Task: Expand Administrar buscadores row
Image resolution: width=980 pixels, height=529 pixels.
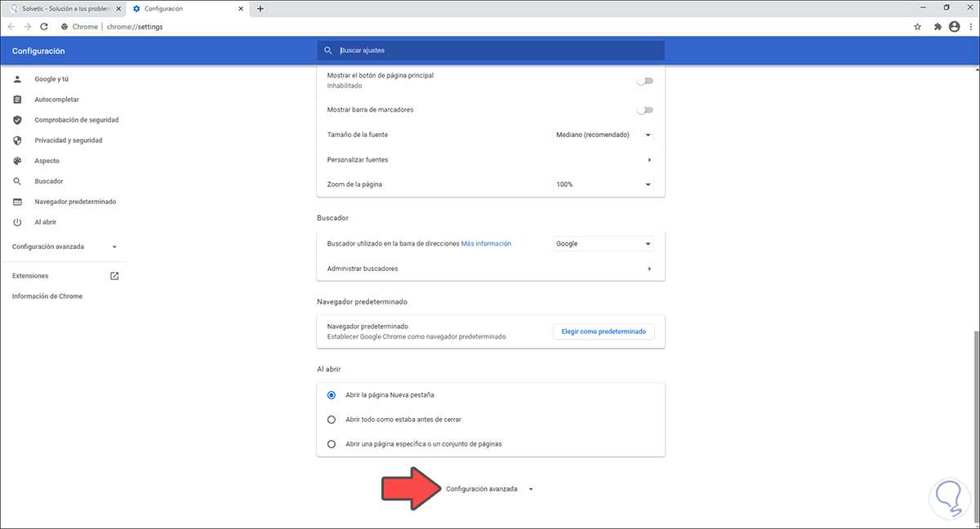Action: pos(491,269)
